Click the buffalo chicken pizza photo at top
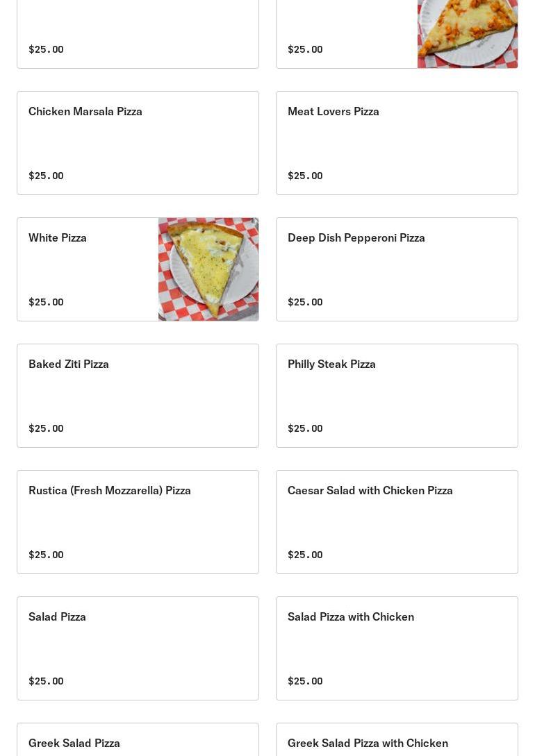The height and width of the screenshot is (756, 535). [x=467, y=33]
